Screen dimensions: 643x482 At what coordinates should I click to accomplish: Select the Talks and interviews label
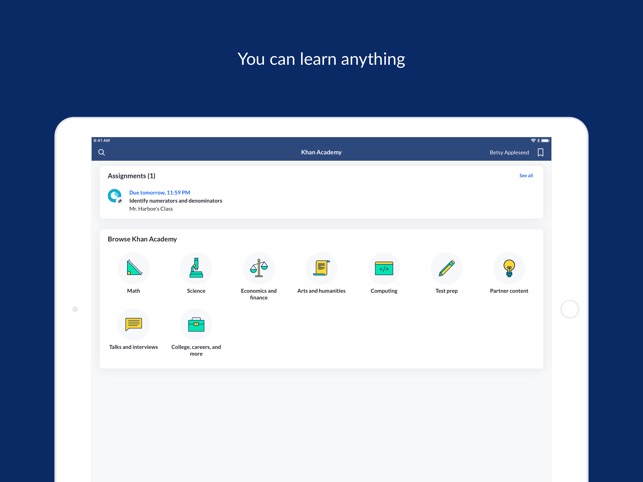[x=134, y=347]
